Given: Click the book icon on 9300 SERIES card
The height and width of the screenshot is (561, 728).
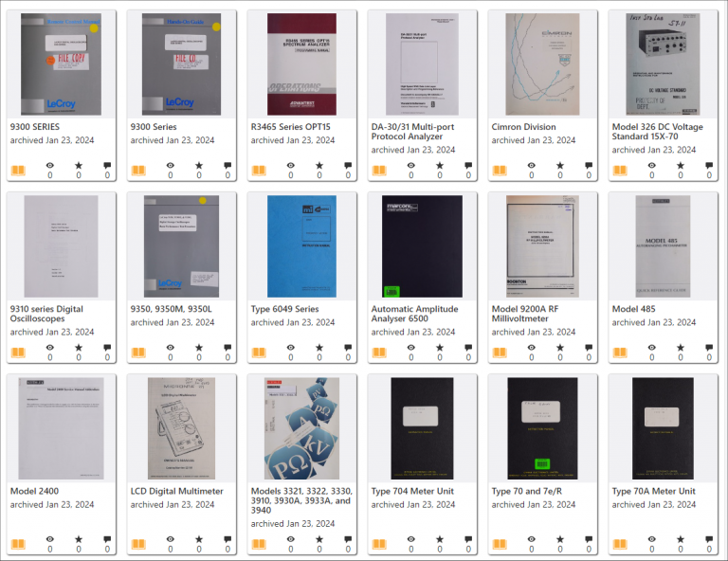Looking at the screenshot, I should [18, 171].
